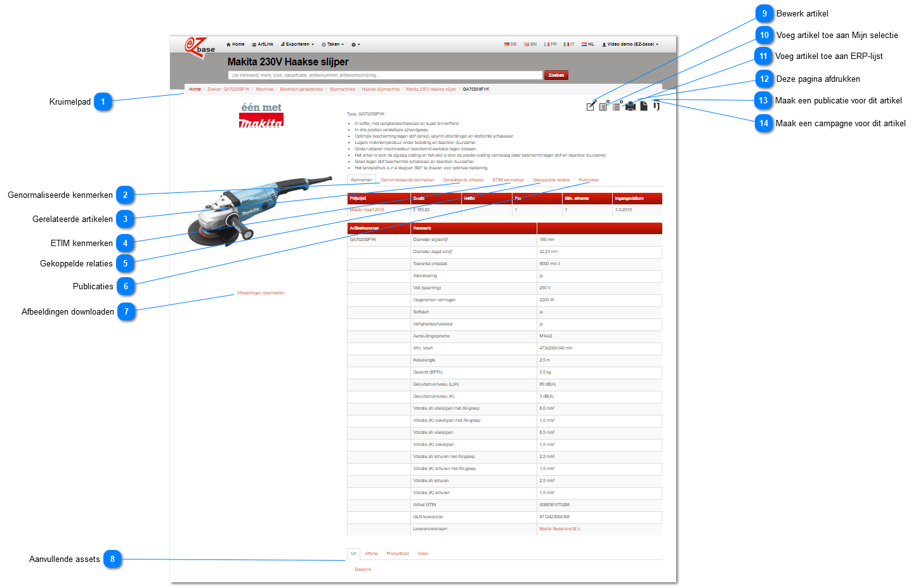This screenshot has height=588, width=916.
Task: Open breadcrumb 'Slijpmachines'
Action: coord(343,89)
